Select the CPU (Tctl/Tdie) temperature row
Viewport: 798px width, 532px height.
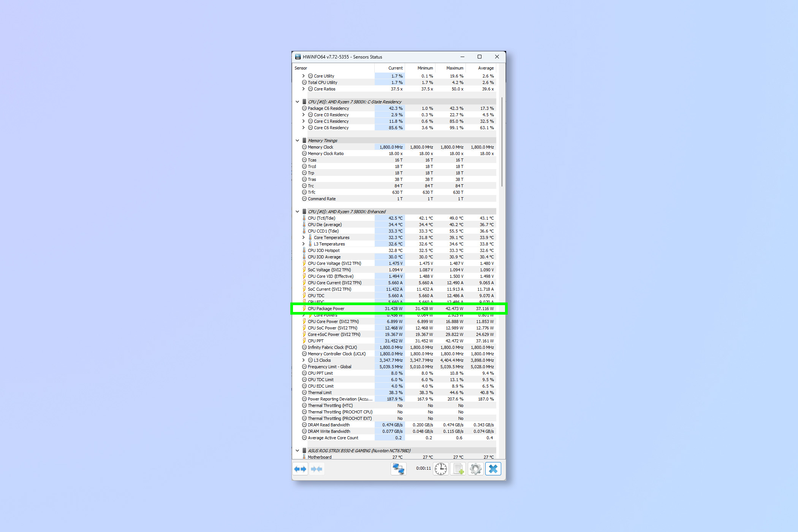click(321, 218)
